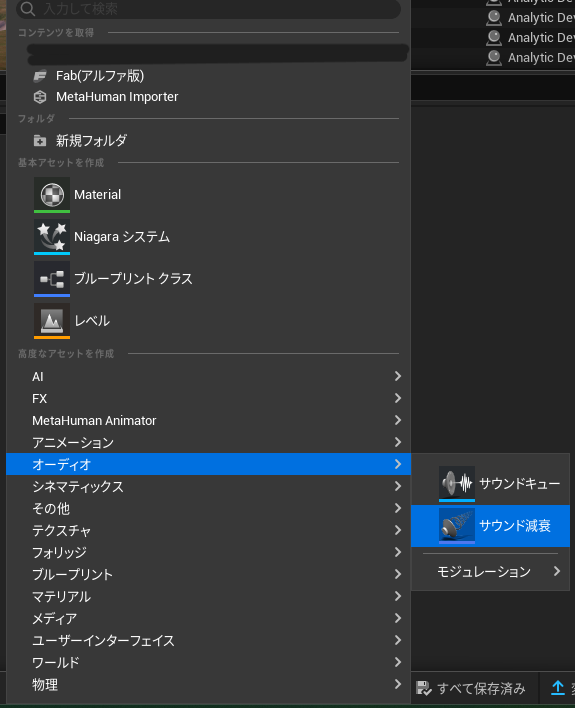The width and height of the screenshot is (575, 708).
Task: Expand the シネマティックス submenu
Action: click(208, 486)
